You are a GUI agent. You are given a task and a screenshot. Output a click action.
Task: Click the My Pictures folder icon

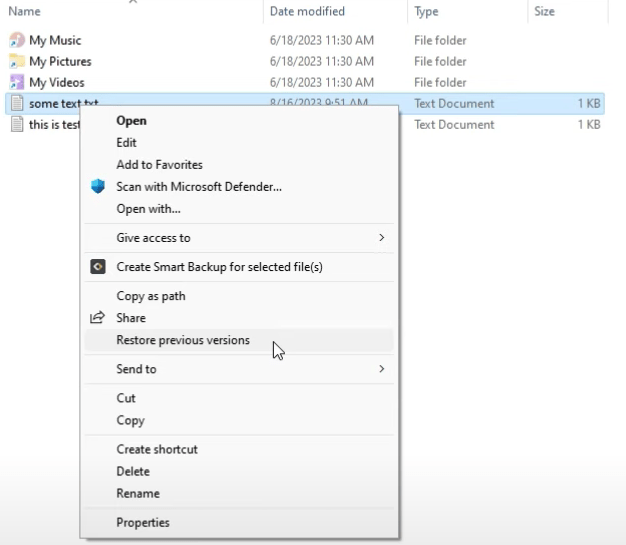coord(17,61)
